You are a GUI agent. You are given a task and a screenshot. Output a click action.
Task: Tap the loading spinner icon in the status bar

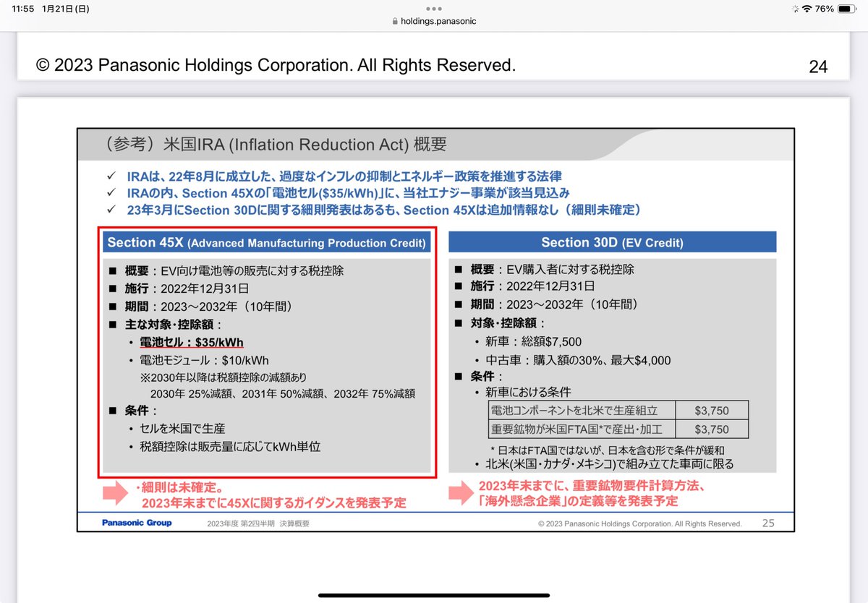tap(795, 9)
